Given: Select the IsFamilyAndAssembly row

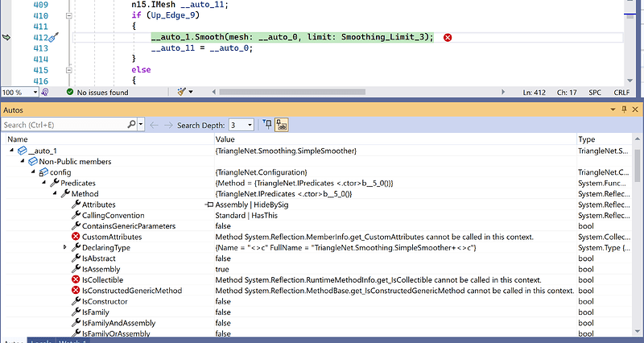Looking at the screenshot, I should click(x=316, y=323).
